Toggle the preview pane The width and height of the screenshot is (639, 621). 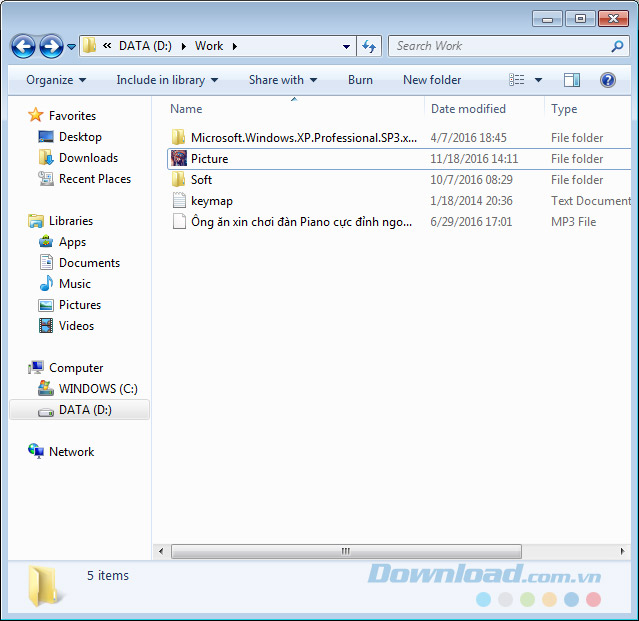coord(572,80)
